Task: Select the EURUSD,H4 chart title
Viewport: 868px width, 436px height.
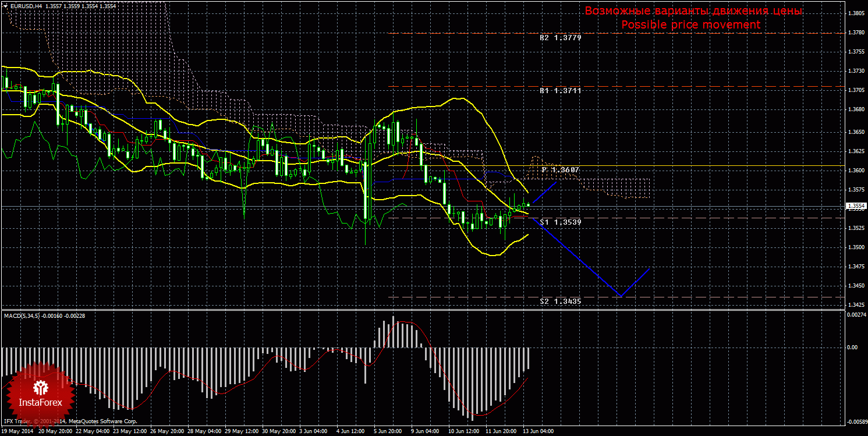Action: [x=25, y=6]
